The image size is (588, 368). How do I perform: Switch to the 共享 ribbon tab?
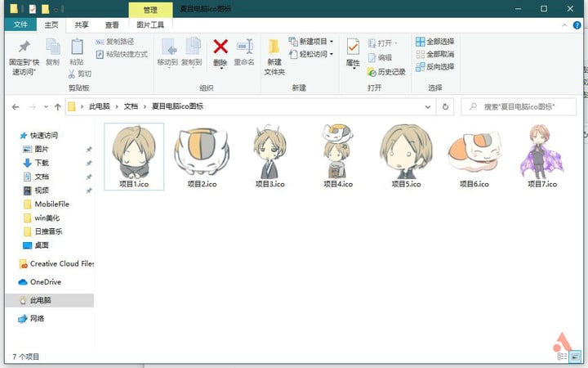[x=82, y=25]
